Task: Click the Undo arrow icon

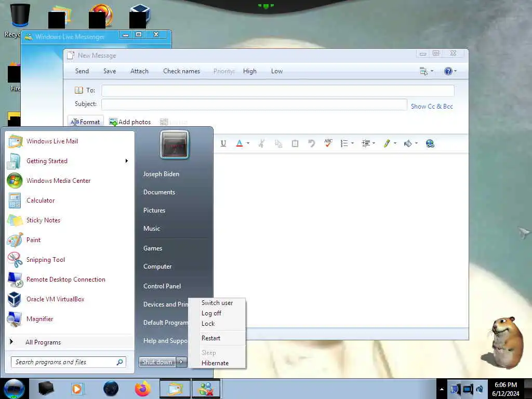Action: [312, 143]
